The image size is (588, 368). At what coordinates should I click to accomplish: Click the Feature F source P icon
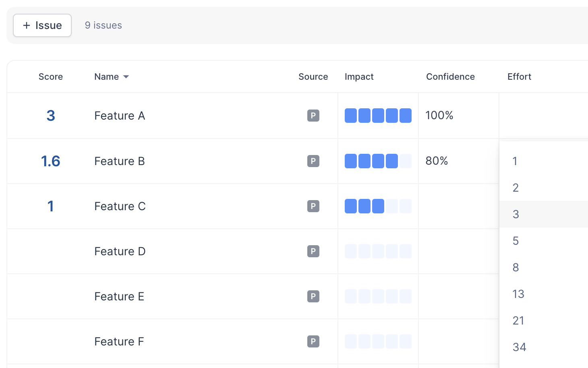[x=313, y=341]
